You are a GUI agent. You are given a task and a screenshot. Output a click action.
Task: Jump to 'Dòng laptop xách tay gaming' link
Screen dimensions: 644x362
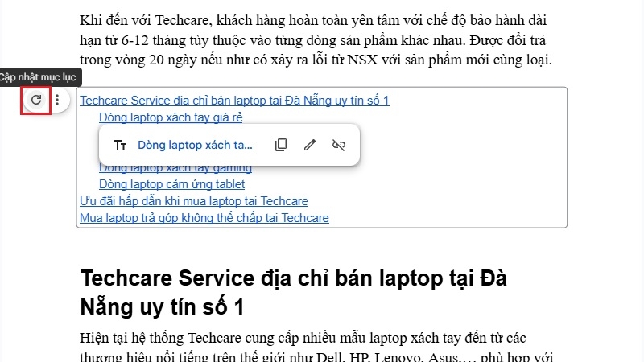pyautogui.click(x=175, y=169)
